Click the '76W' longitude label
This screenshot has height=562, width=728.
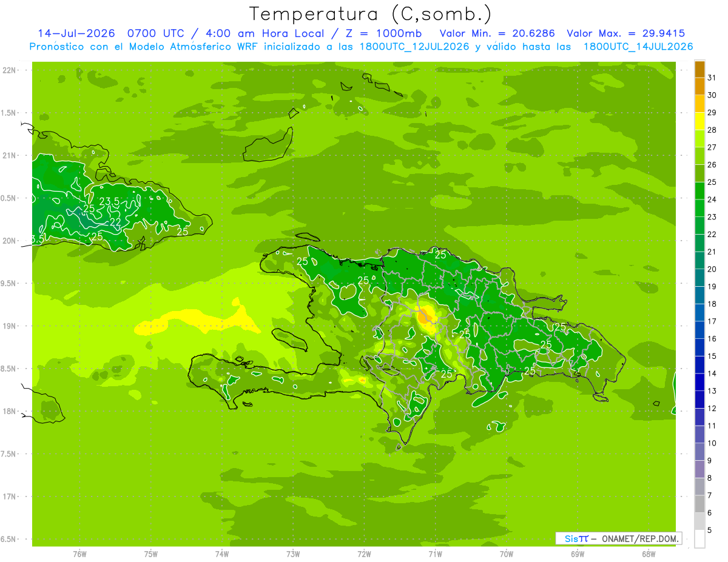[79, 554]
